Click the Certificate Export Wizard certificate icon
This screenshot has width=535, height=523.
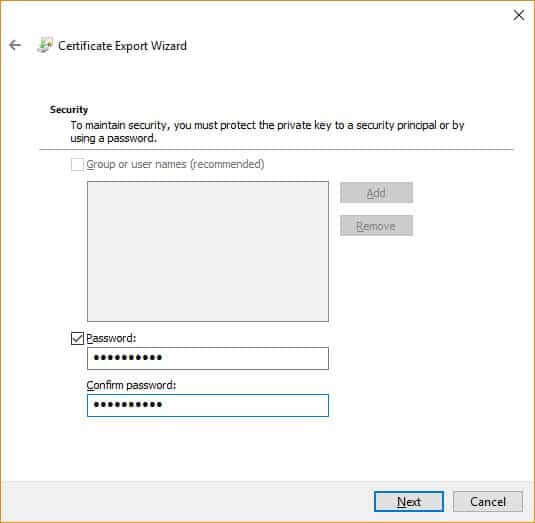(x=45, y=45)
